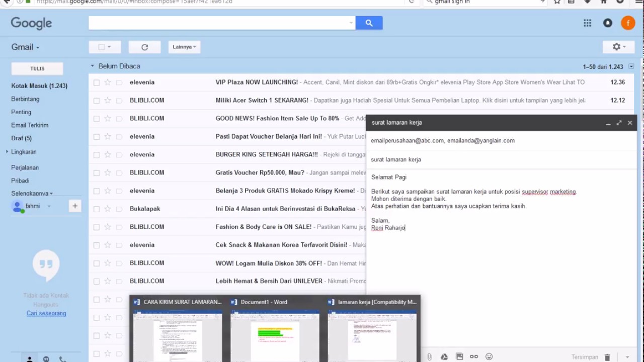
Task: Select the CARA KIRIM SURAT LAMARAN Word thumbnail
Action: tap(178, 328)
